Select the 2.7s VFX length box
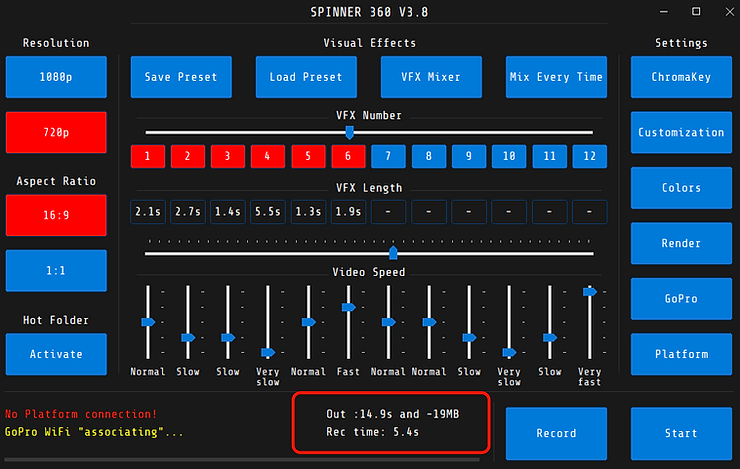Screen dimensions: 740x469 click(x=188, y=212)
